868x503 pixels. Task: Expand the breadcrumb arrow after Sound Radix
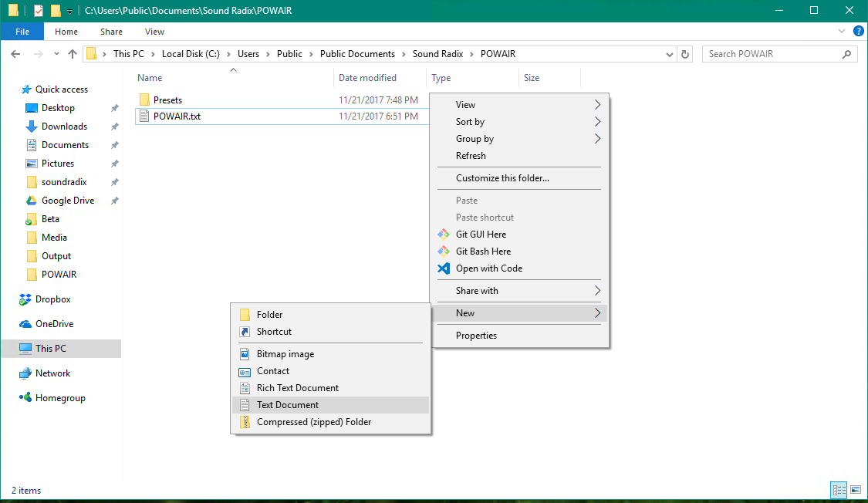(x=471, y=54)
